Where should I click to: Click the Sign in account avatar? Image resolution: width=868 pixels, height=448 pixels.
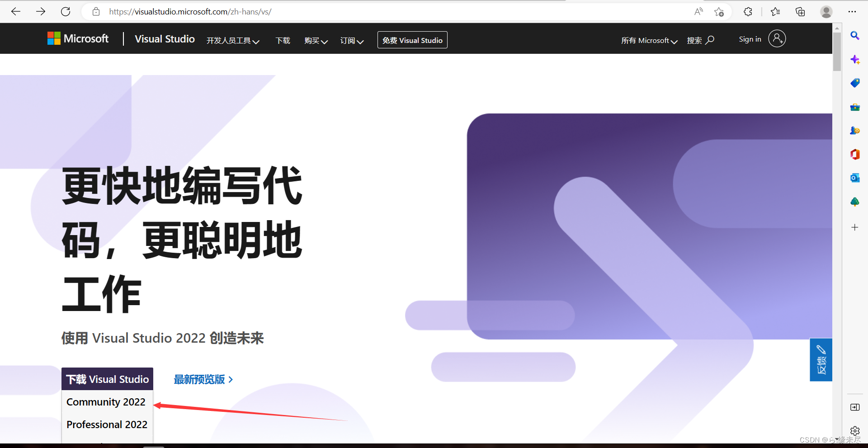(x=777, y=39)
